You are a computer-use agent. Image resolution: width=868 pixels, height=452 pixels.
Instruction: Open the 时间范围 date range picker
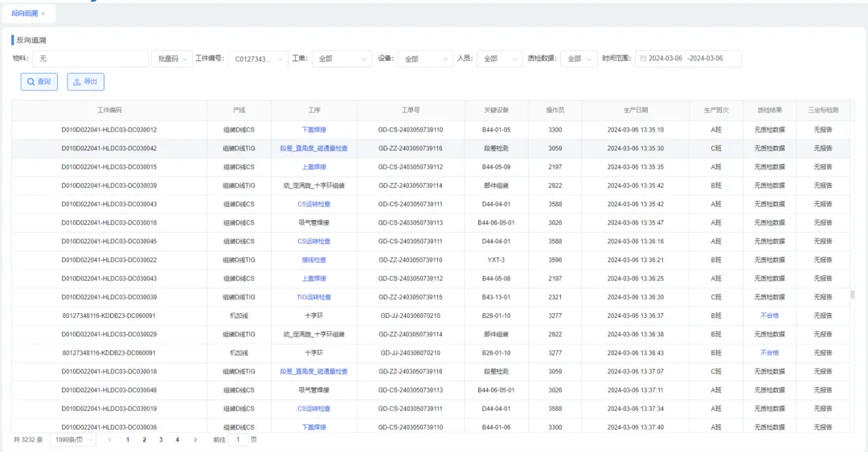coord(688,59)
